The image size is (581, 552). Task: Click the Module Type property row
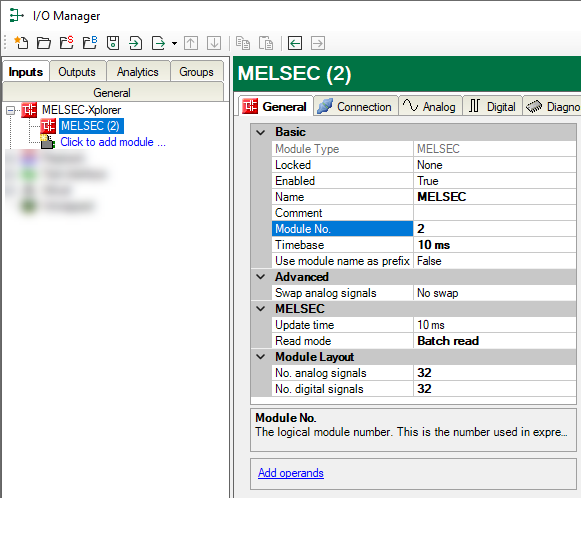point(424,149)
